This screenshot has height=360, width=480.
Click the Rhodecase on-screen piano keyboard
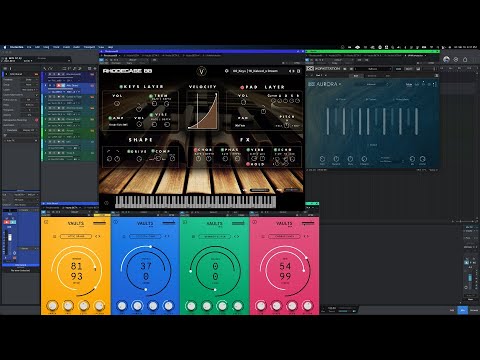pyautogui.click(x=196, y=201)
